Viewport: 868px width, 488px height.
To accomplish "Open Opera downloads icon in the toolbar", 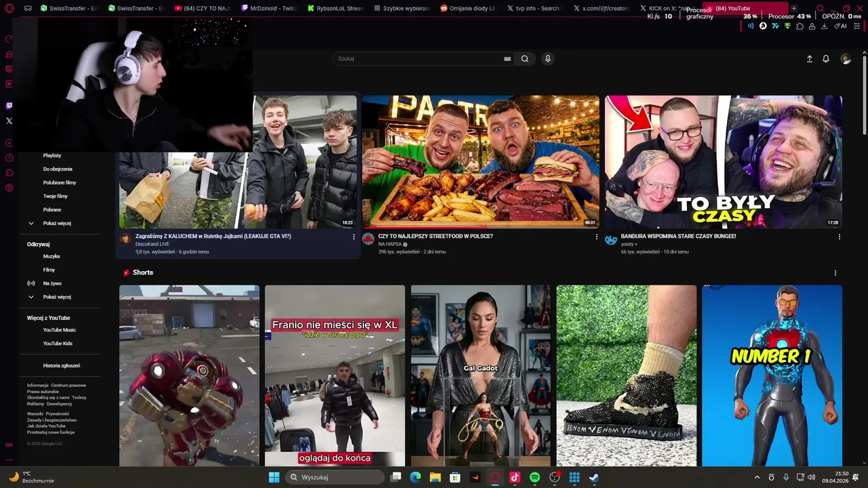I will [825, 26].
